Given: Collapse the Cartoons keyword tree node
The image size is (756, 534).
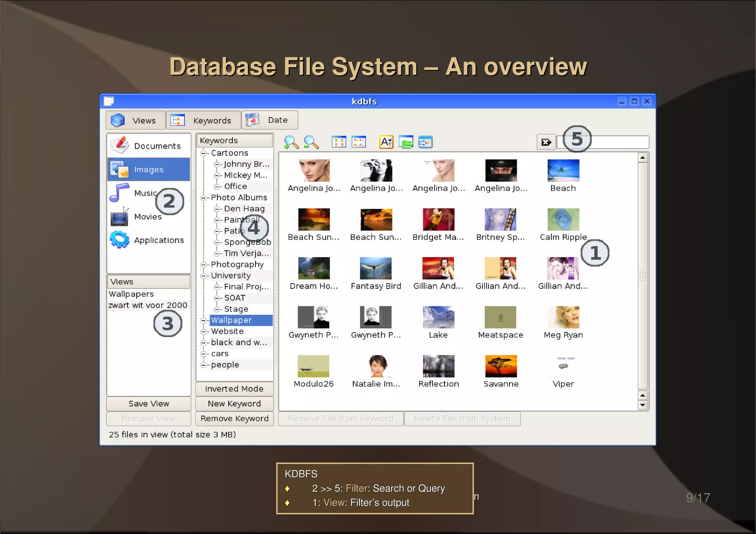Looking at the screenshot, I should tap(203, 153).
